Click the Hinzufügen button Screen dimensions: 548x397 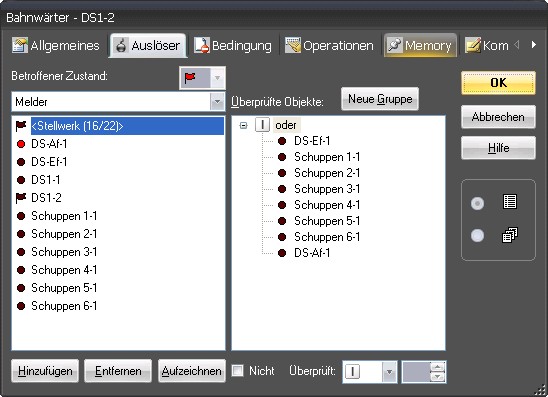click(45, 371)
